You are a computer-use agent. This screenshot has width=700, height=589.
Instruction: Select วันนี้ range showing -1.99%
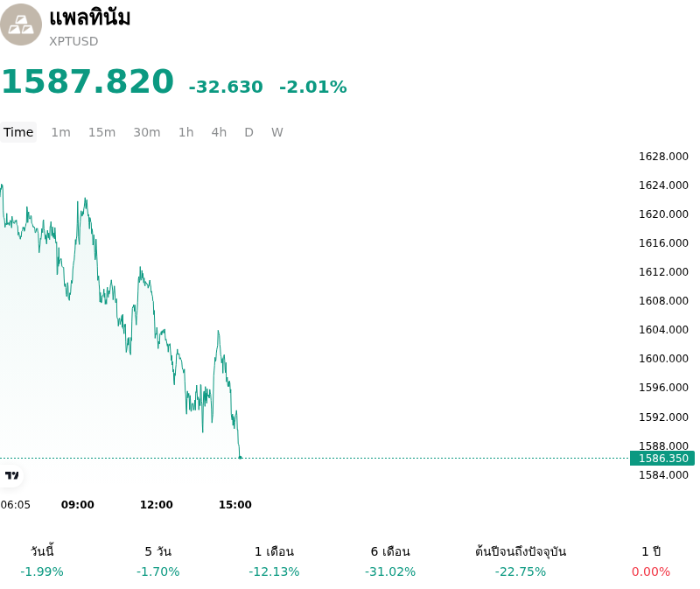[x=42, y=562]
